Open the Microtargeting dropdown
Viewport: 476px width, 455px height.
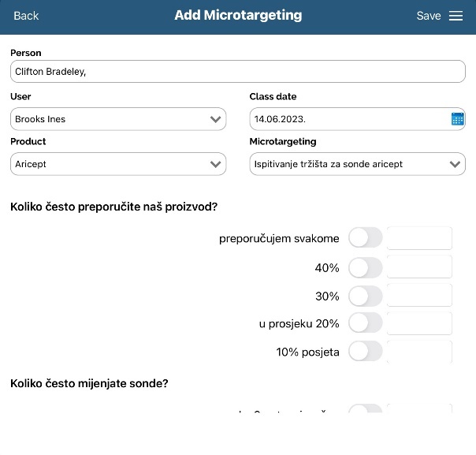[x=357, y=164]
